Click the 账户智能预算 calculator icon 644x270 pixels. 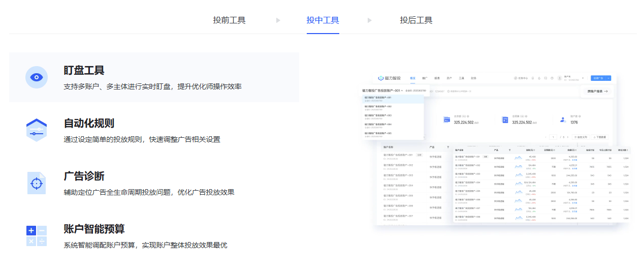coord(37,236)
